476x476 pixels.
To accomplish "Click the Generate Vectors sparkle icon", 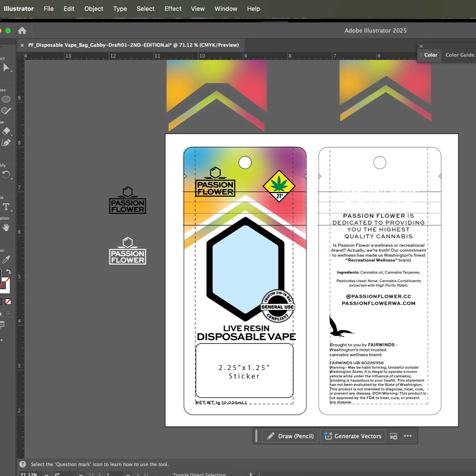I will click(328, 436).
